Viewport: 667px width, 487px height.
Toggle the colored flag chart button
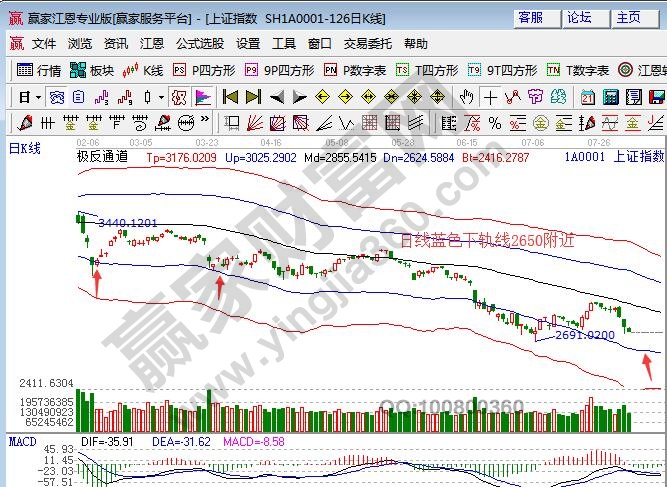203,97
